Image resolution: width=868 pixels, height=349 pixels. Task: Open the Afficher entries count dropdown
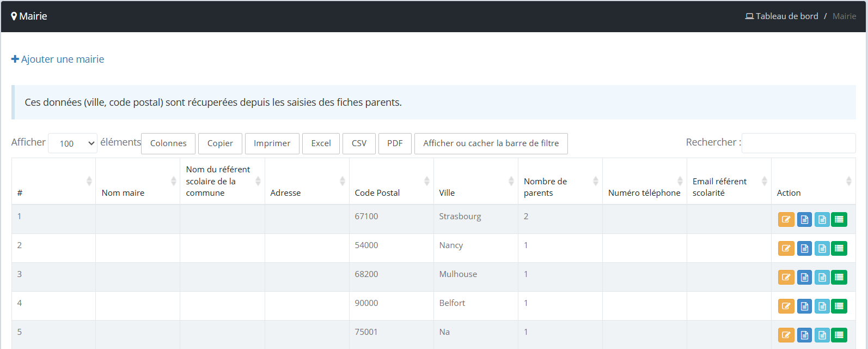click(72, 143)
